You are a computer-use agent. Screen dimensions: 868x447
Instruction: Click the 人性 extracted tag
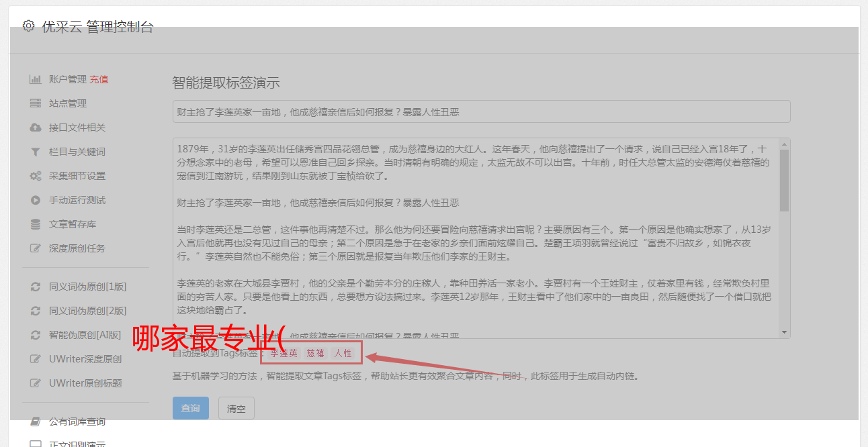[343, 353]
